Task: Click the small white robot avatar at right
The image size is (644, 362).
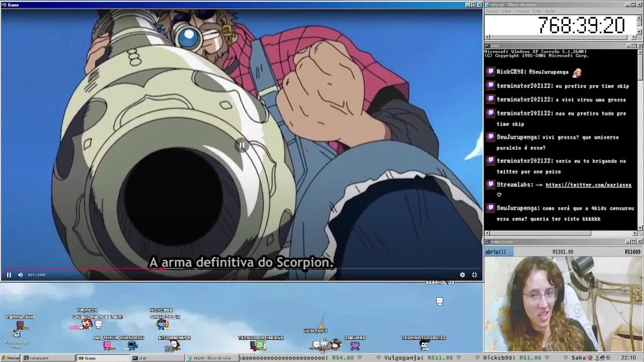Action: coord(440,301)
